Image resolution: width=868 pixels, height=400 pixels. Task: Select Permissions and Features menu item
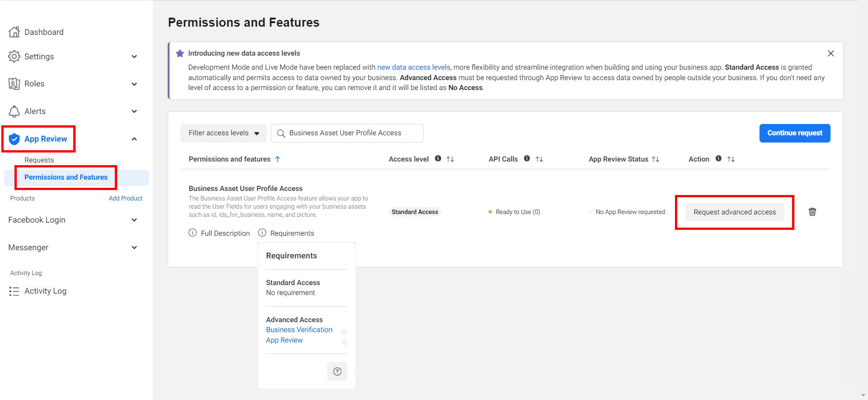click(66, 177)
